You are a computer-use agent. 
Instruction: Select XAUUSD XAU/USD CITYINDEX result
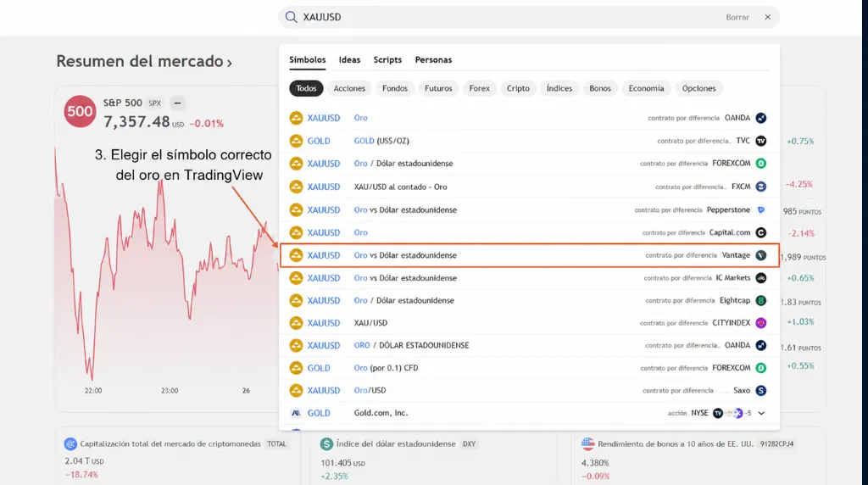click(529, 323)
